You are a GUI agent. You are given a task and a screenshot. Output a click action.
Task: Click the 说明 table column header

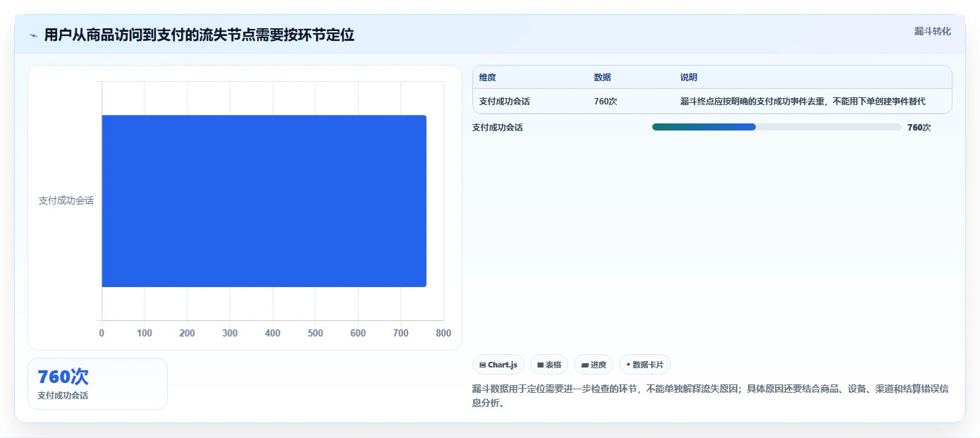pos(689,78)
